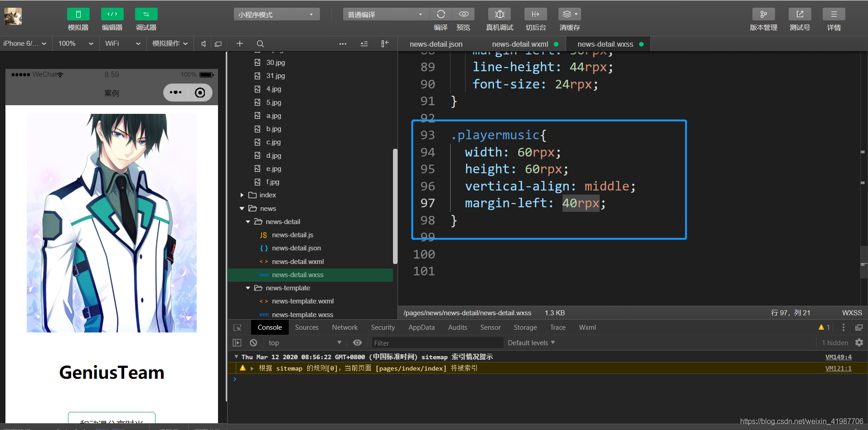Open devtools more options menu
The image size is (868, 430).
point(844,327)
